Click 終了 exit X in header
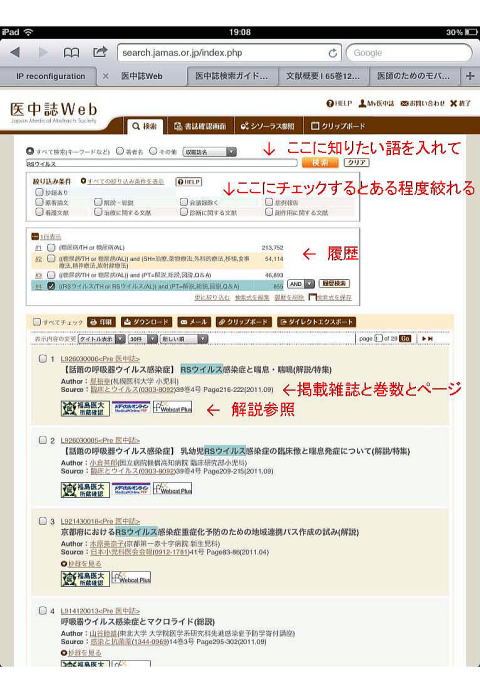Screen dimensions: 480x693 coord(461,103)
